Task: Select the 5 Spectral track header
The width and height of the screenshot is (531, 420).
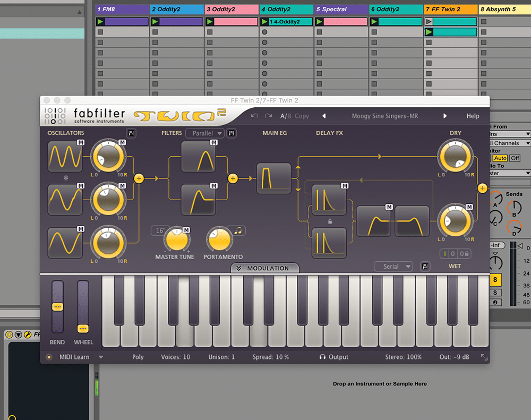Action: [x=341, y=9]
